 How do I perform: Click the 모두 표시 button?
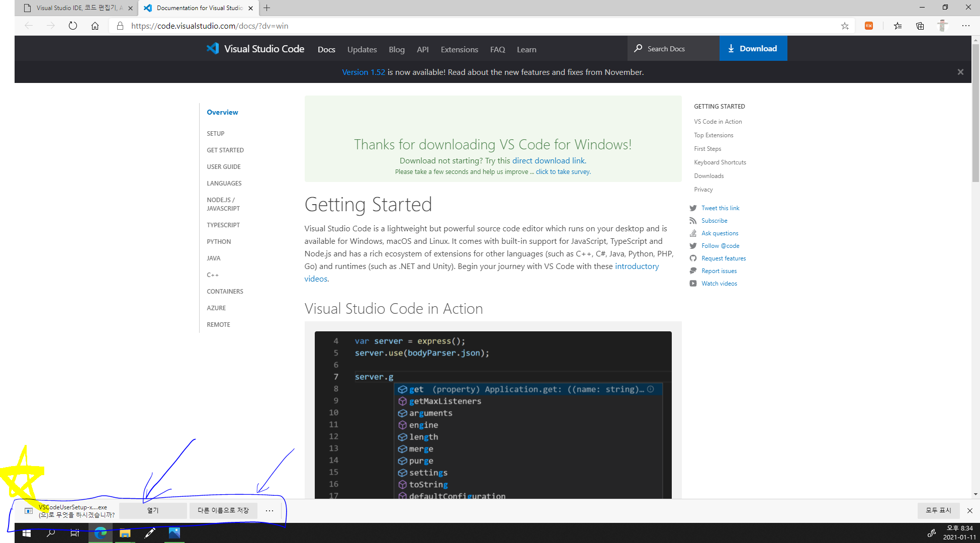tap(938, 510)
